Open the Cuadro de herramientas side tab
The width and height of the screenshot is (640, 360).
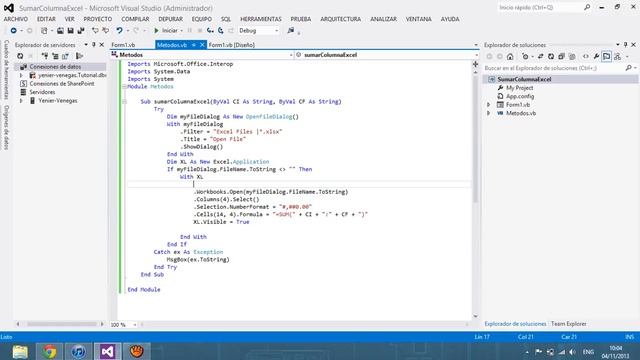pyautogui.click(x=6, y=70)
